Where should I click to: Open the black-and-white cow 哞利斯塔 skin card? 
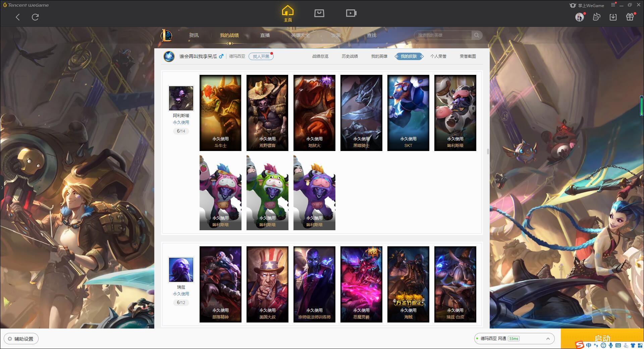coord(455,113)
